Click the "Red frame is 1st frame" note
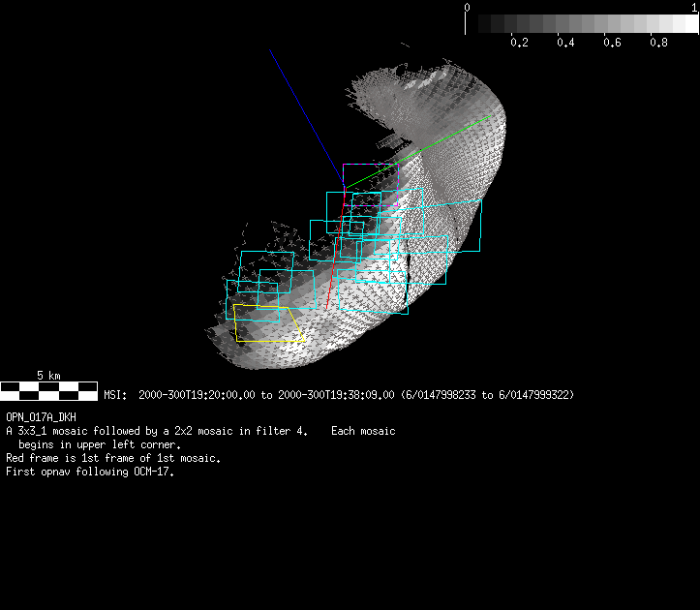 coord(113,458)
